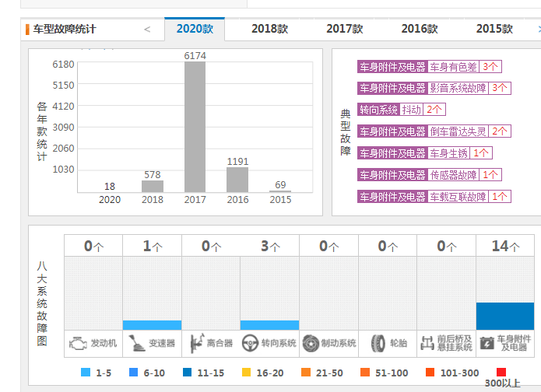Click the 车身生锈 fault tag
Viewport: 541px width, 392px height.
click(x=425, y=153)
